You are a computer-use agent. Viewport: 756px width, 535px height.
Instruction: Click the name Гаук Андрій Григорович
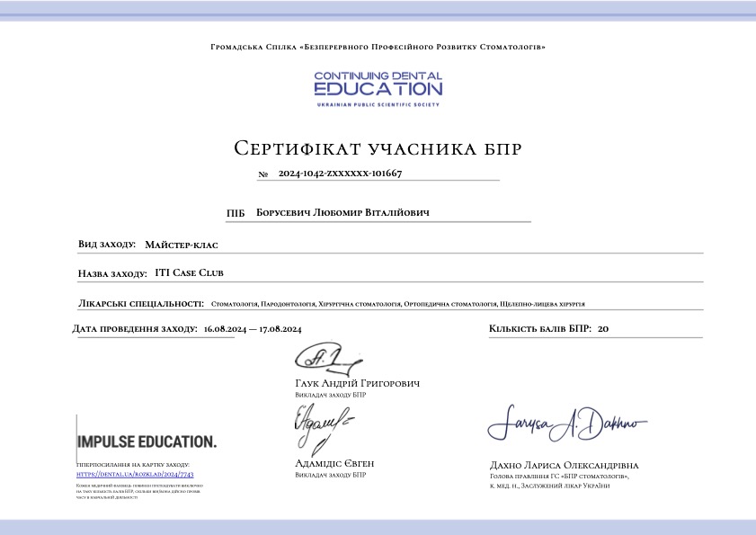coord(357,383)
